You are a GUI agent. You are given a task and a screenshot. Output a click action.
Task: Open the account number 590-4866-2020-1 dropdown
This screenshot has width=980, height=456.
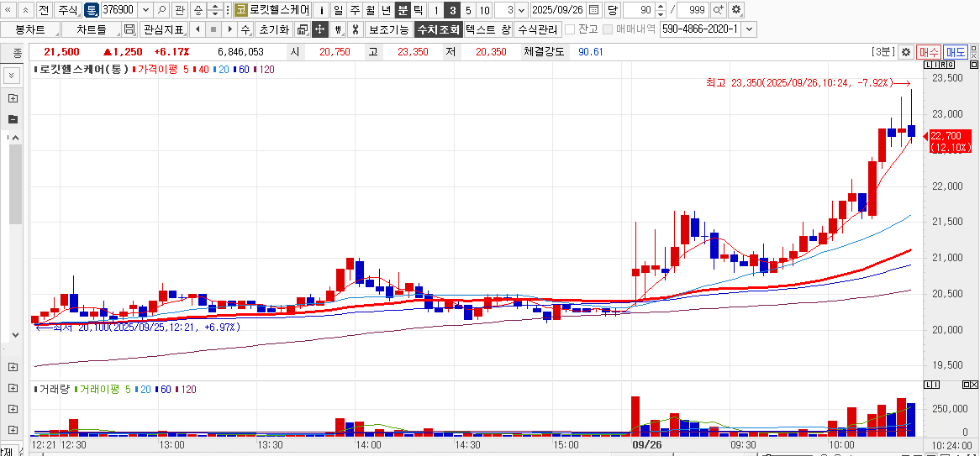tap(749, 29)
